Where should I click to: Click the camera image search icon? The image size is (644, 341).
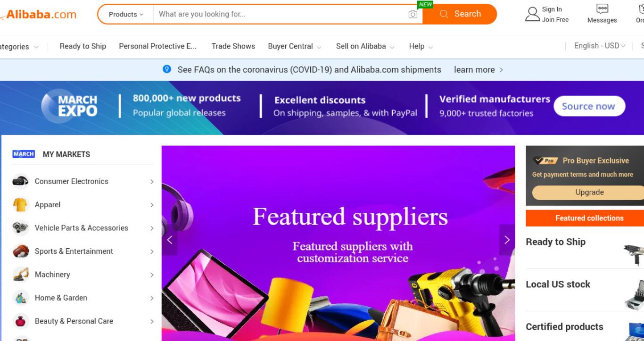[x=413, y=14]
